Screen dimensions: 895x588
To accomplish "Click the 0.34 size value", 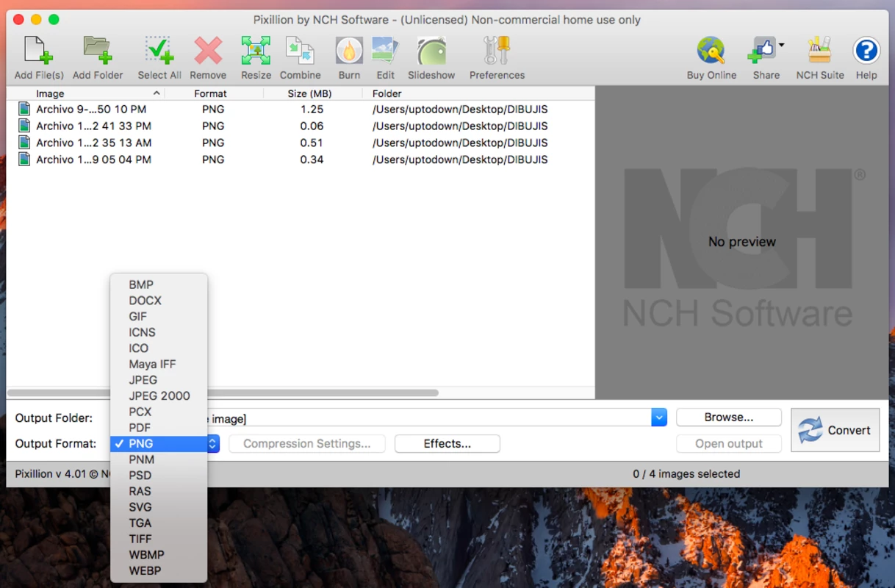I will point(312,159).
